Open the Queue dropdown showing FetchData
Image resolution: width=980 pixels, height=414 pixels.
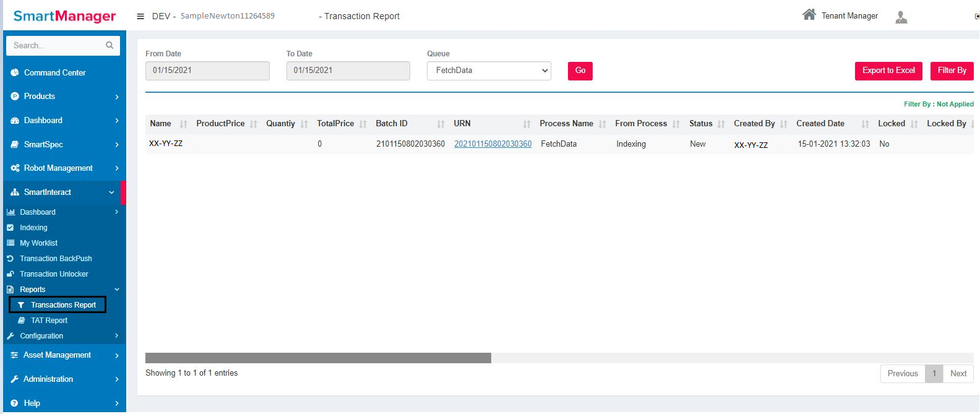[489, 71]
